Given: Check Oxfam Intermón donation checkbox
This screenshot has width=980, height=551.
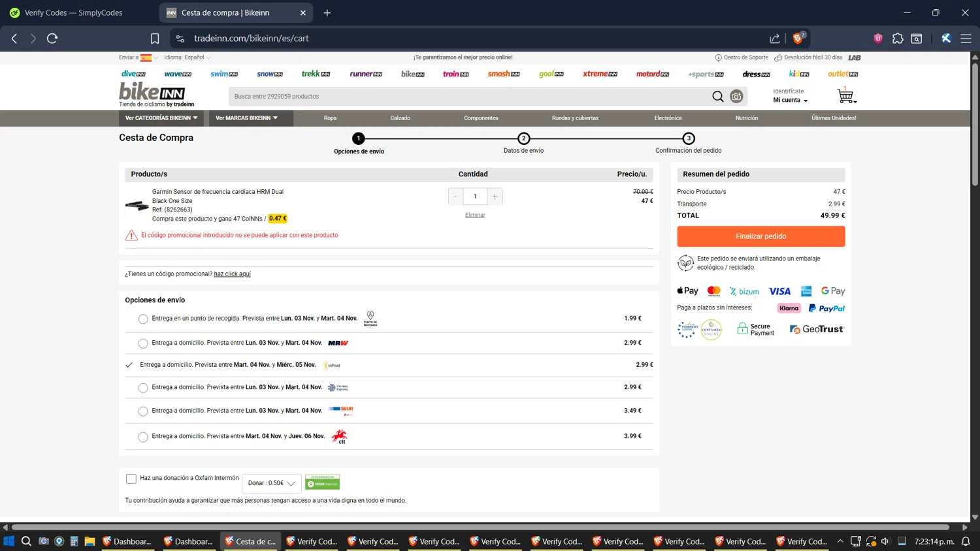Looking at the screenshot, I should (x=131, y=479).
